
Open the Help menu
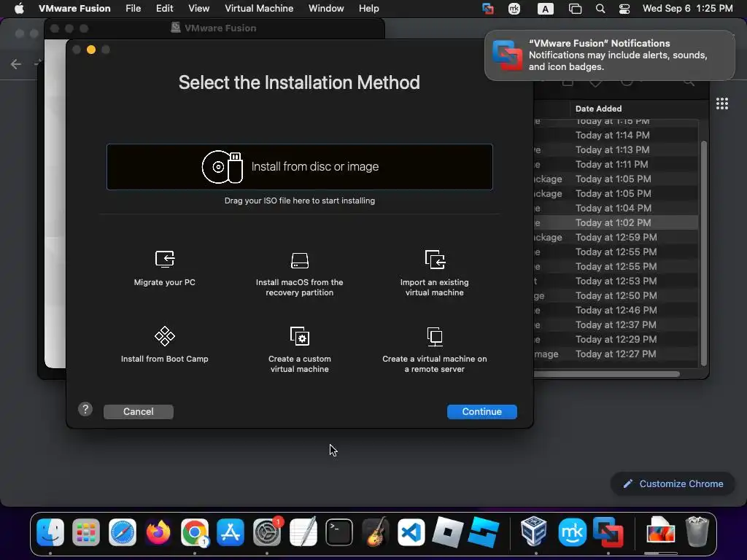[x=368, y=8]
